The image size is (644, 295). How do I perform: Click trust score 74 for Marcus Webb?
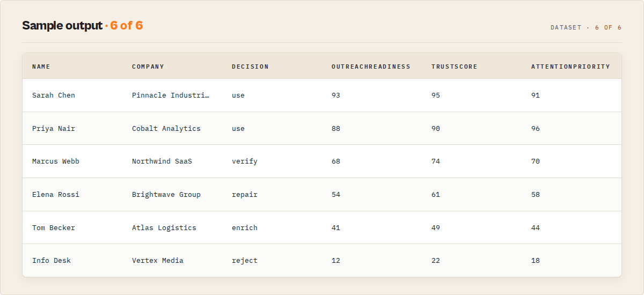pos(436,161)
